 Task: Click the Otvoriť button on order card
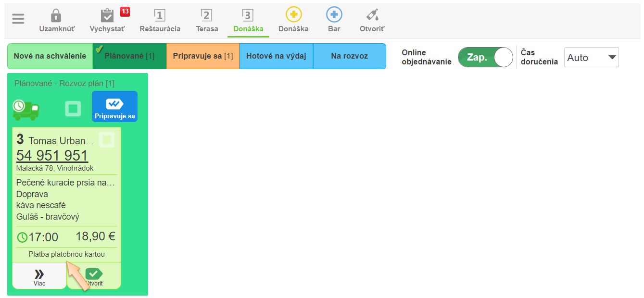click(94, 276)
